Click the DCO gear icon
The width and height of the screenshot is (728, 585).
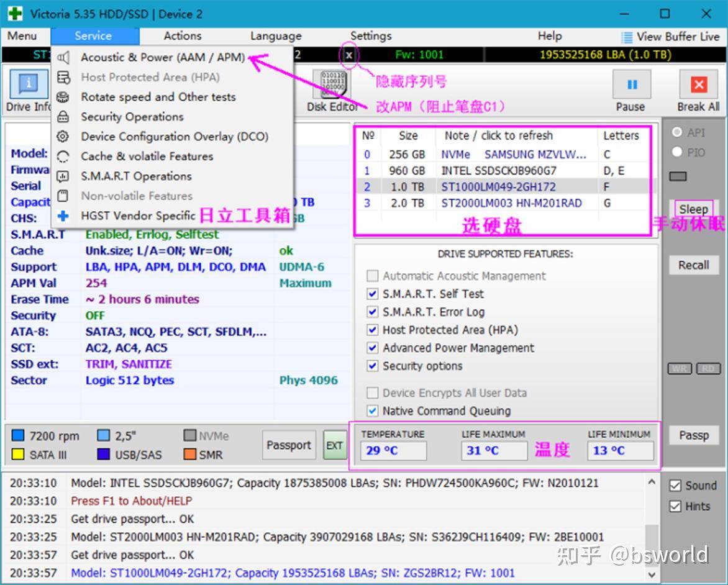[63, 137]
